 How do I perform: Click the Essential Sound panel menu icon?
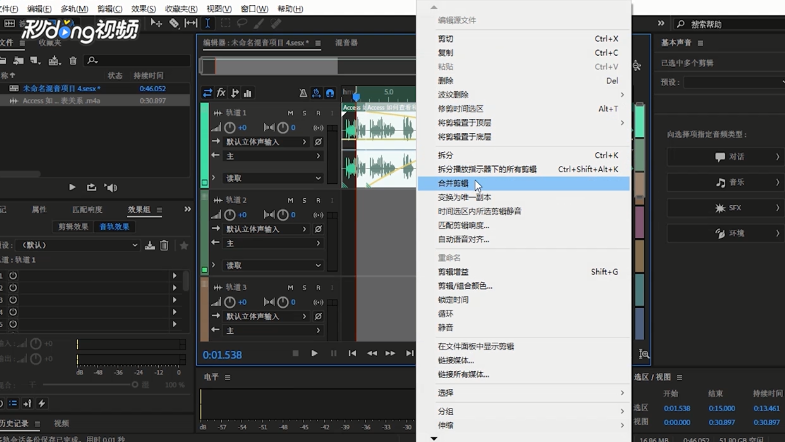[700, 43]
